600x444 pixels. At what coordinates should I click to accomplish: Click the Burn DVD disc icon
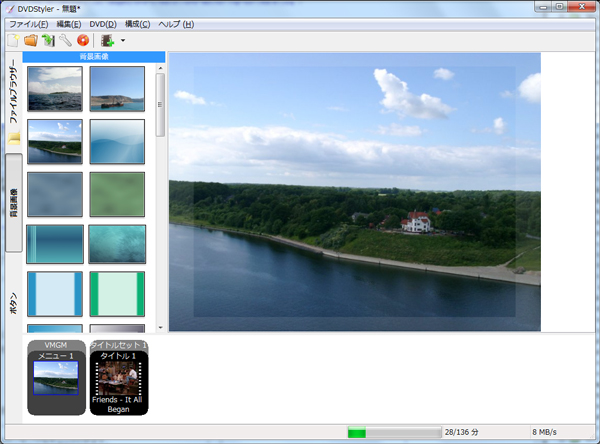(83, 41)
